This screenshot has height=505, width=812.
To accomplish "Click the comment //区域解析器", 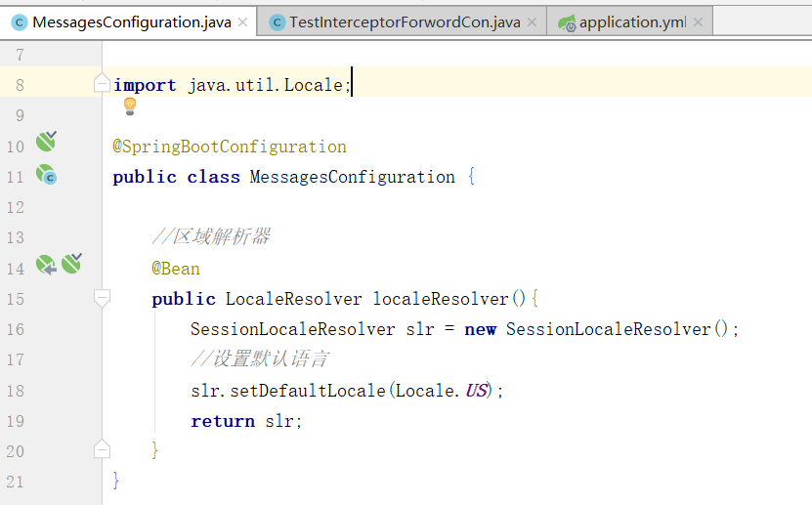I will point(211,236).
